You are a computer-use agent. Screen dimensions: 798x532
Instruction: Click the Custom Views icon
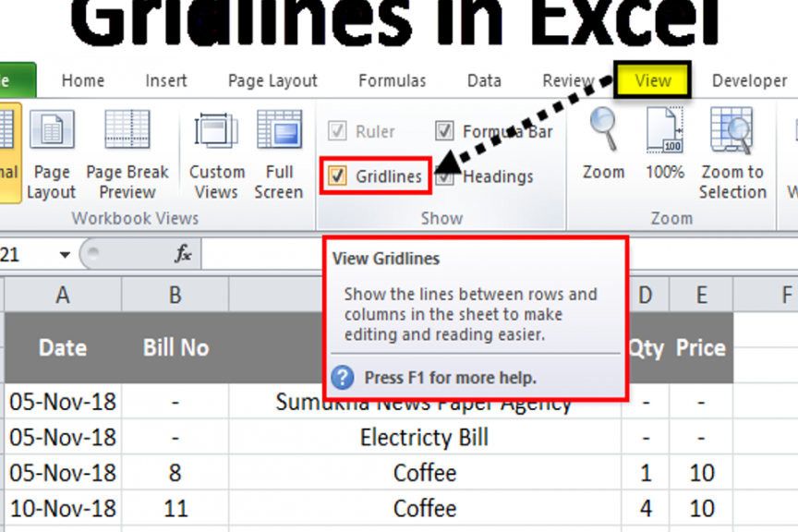216,129
